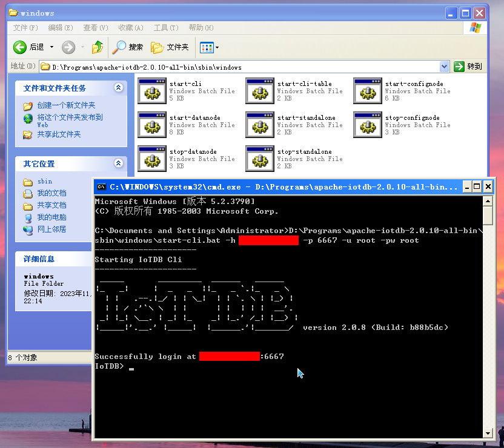Collapse the 其它位置 panel
The width and height of the screenshot is (504, 448).
point(118,163)
